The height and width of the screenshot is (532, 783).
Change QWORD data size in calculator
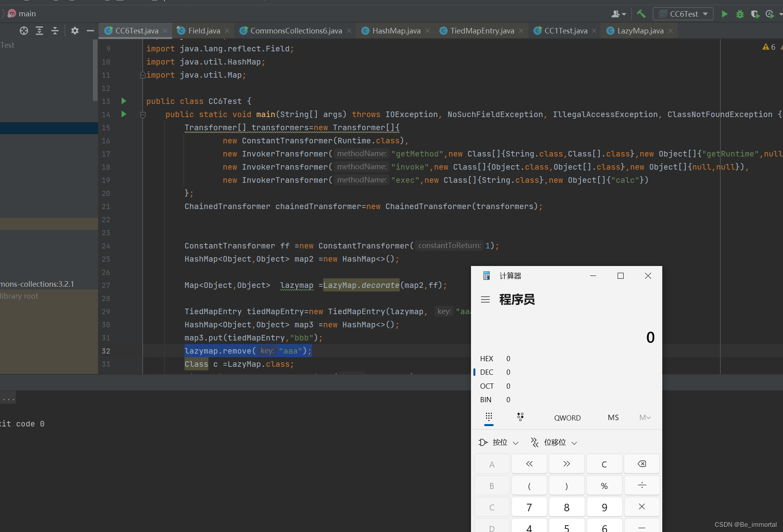coord(567,418)
